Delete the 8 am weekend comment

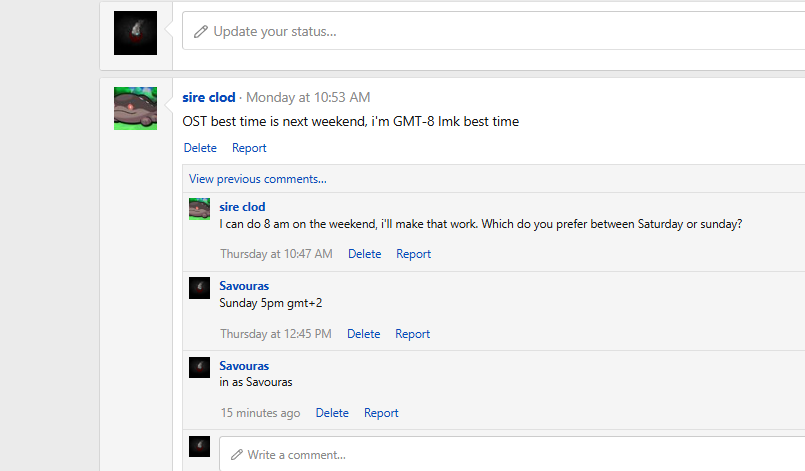[364, 254]
